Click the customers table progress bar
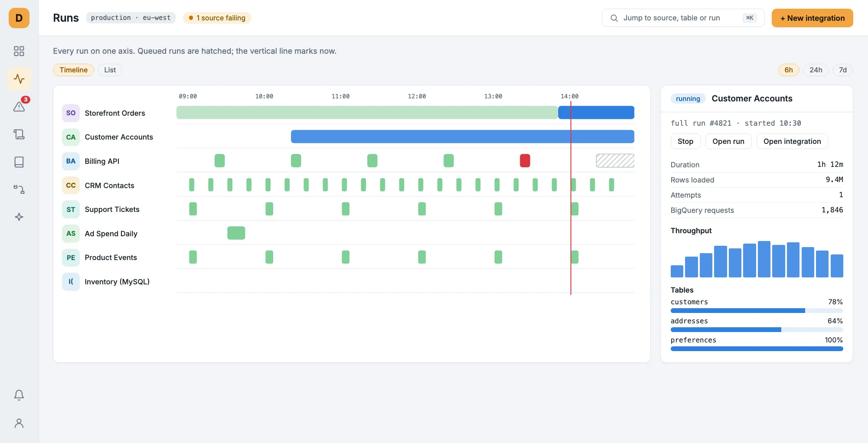The image size is (868, 443). (x=757, y=311)
